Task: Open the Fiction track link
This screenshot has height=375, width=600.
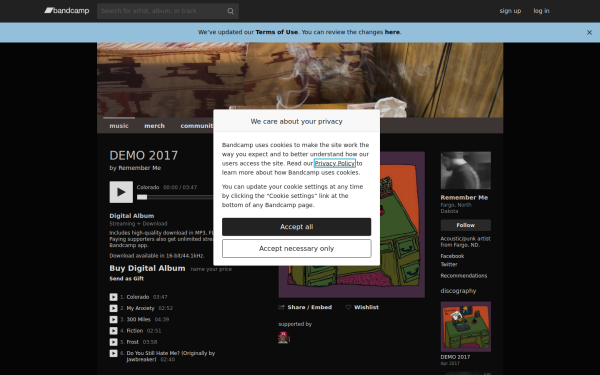Action: [135, 331]
